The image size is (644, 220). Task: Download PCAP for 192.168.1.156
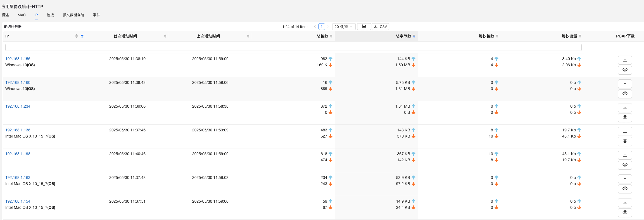pos(625,60)
